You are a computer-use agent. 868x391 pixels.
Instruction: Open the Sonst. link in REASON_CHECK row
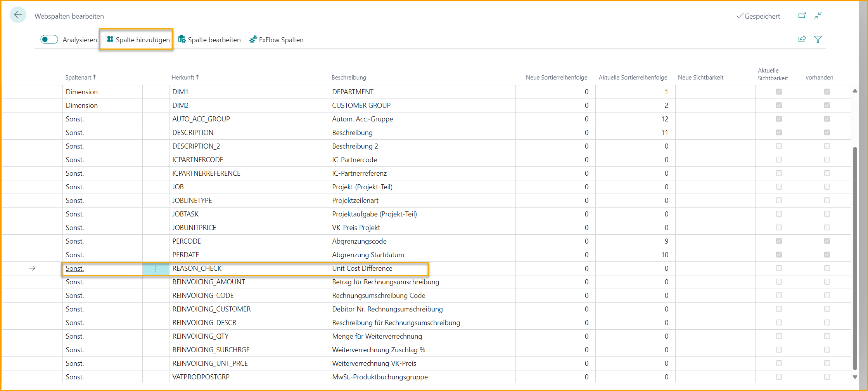coord(75,268)
